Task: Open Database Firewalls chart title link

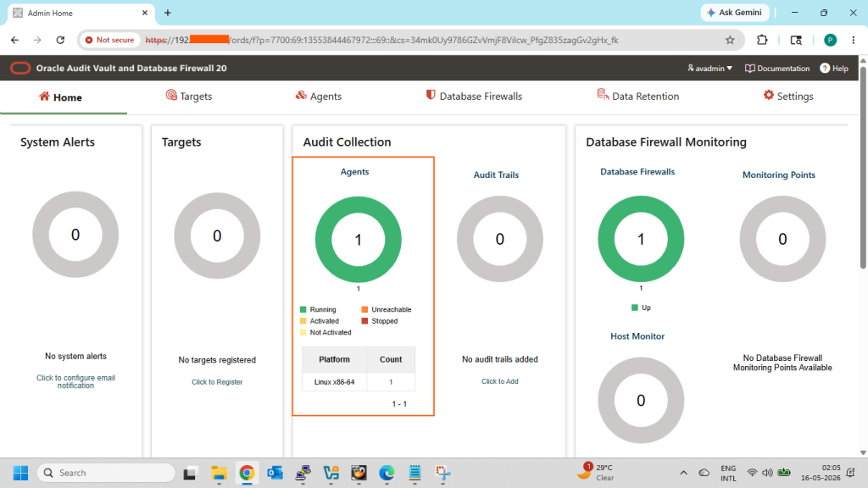Action: (637, 171)
